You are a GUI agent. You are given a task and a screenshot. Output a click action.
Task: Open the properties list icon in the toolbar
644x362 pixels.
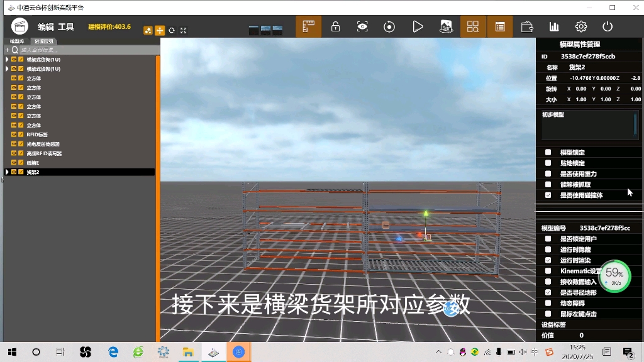500,26
